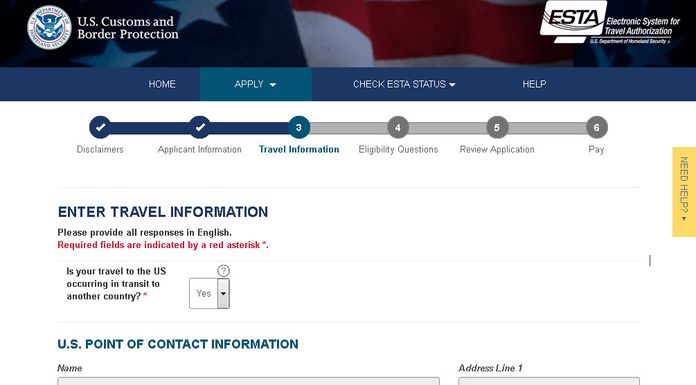Go to HOME in navigation bar
This screenshot has height=385, width=696.
[x=162, y=84]
